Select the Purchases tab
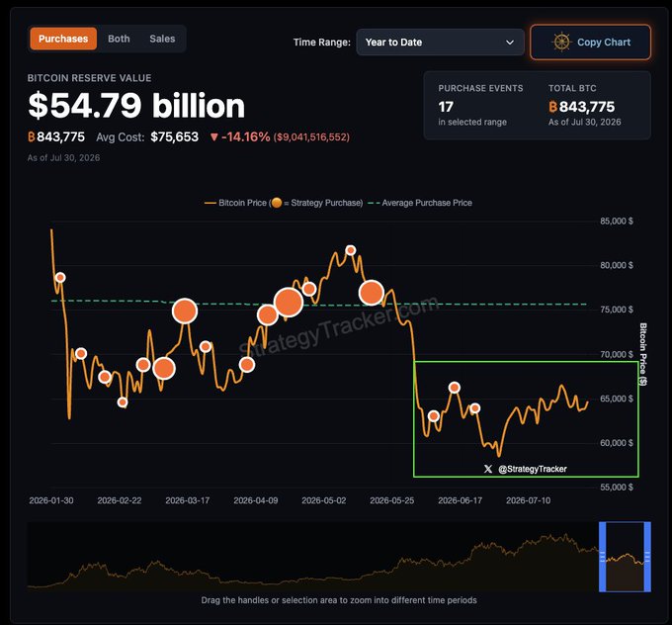The image size is (672, 625). coord(63,39)
